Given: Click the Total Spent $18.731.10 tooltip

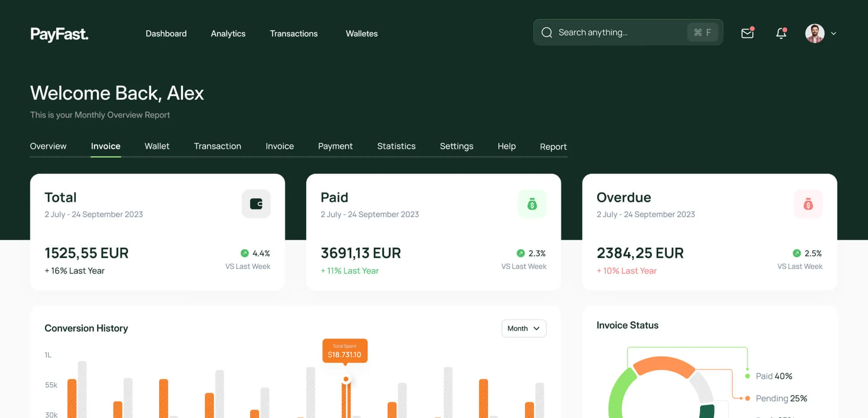Looking at the screenshot, I should click(345, 351).
